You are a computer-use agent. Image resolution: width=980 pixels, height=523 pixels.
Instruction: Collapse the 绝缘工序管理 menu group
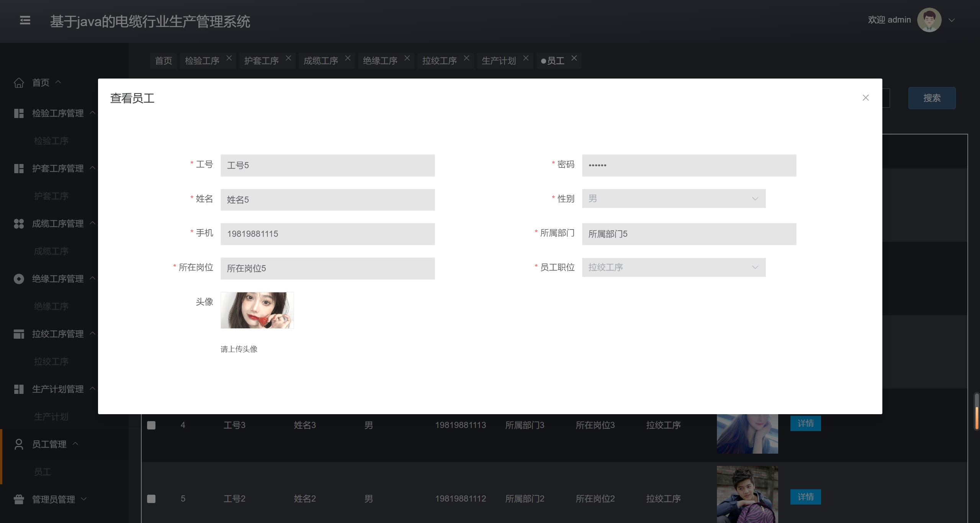(x=93, y=278)
